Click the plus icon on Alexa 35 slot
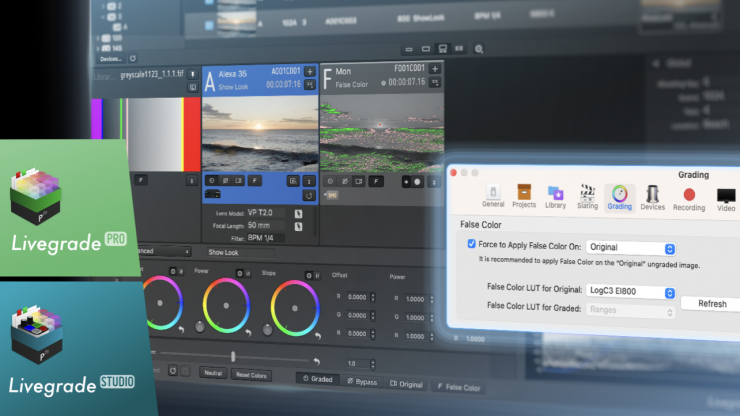740x416 pixels. 310,72
